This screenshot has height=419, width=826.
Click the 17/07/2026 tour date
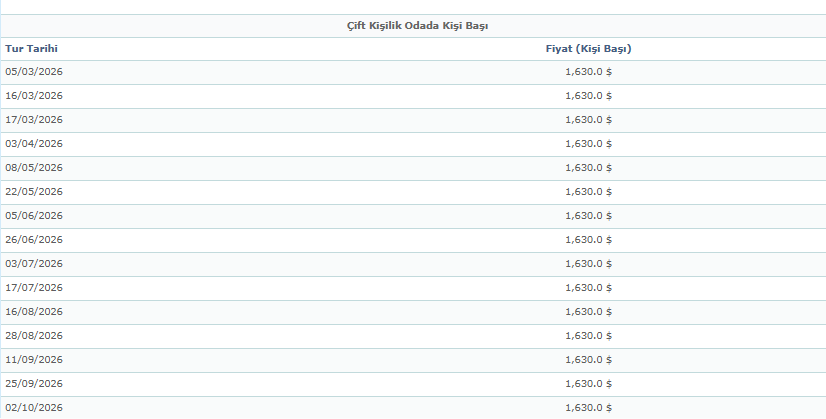point(34,288)
